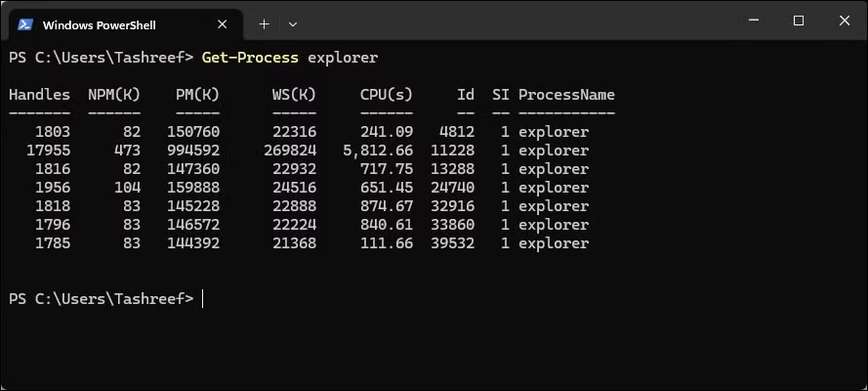Click the ProcessName column header
Image resolution: width=868 pixels, height=391 pixels.
tap(566, 95)
